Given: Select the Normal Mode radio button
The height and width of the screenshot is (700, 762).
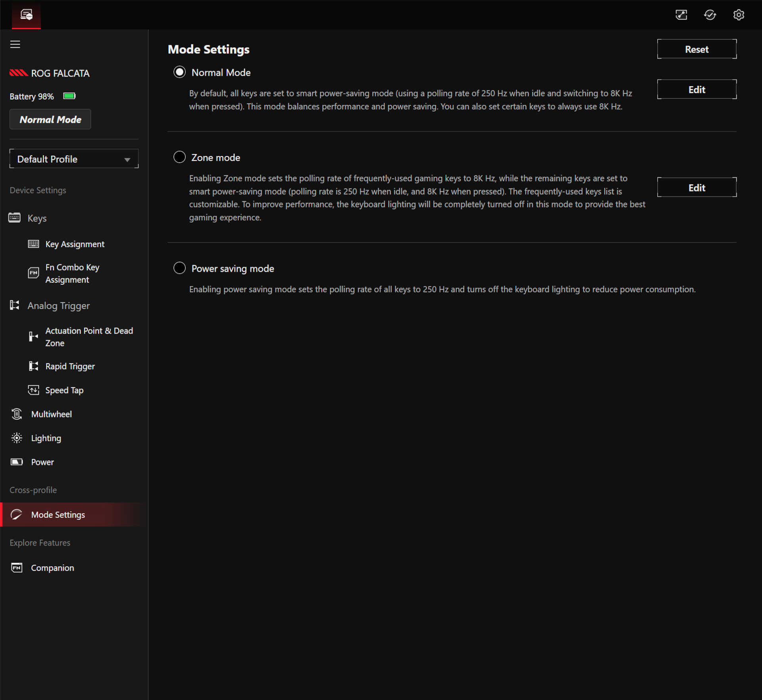Looking at the screenshot, I should pos(179,72).
